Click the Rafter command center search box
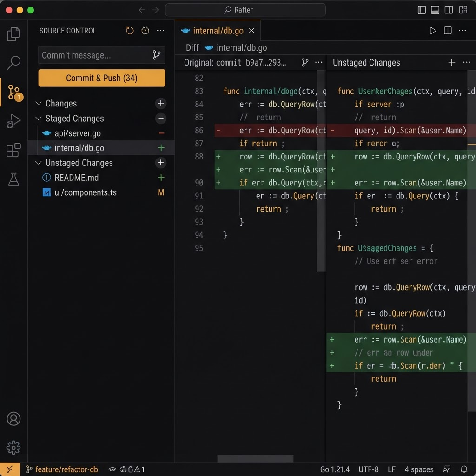Image resolution: width=476 pixels, height=476 pixels. 245,10
